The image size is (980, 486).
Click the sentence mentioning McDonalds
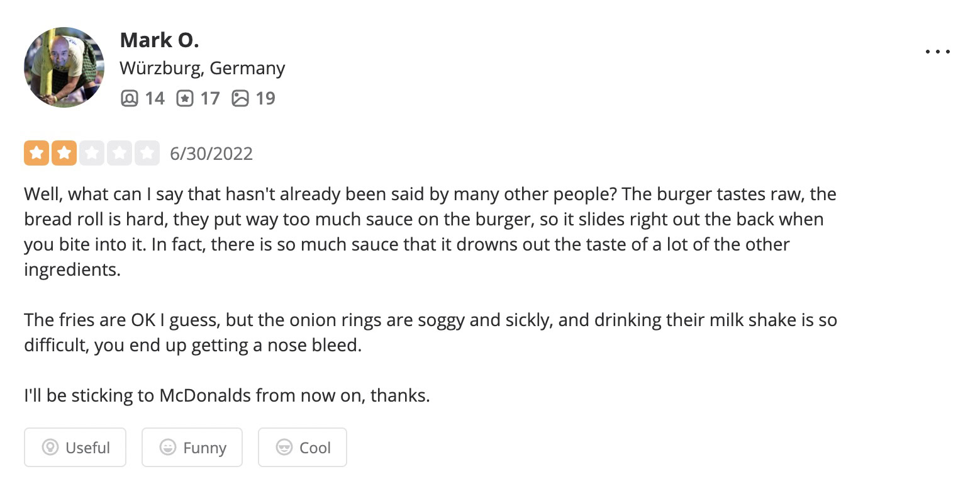[226, 396]
